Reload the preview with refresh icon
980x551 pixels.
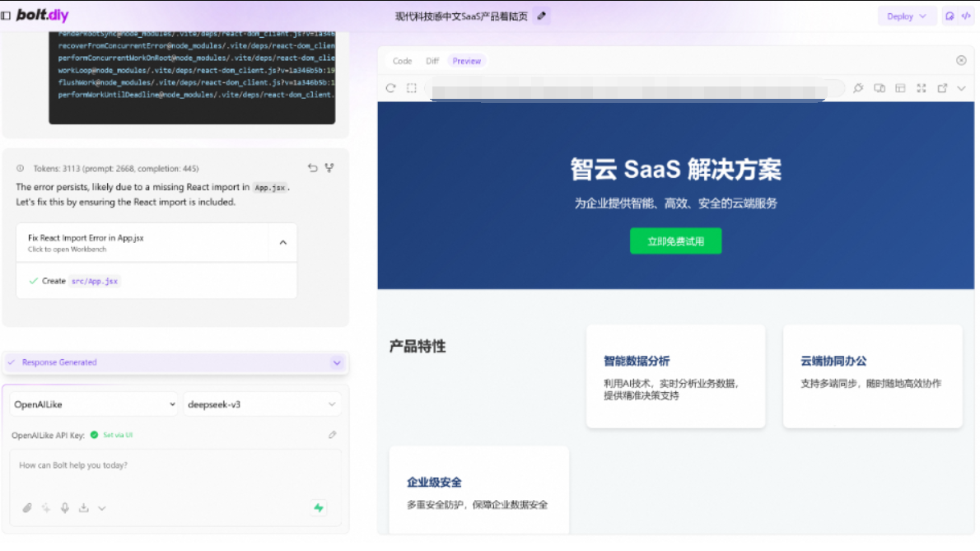coord(390,88)
